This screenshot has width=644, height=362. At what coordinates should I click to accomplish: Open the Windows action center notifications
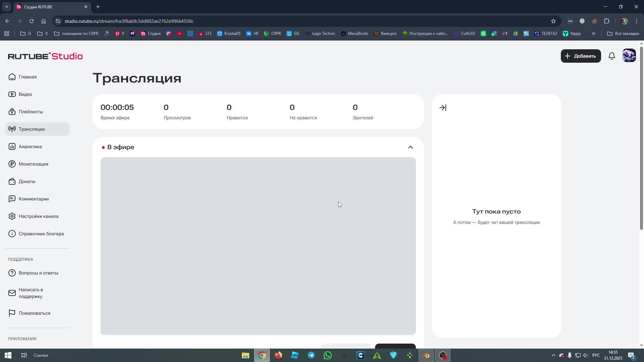pyautogui.click(x=632, y=355)
